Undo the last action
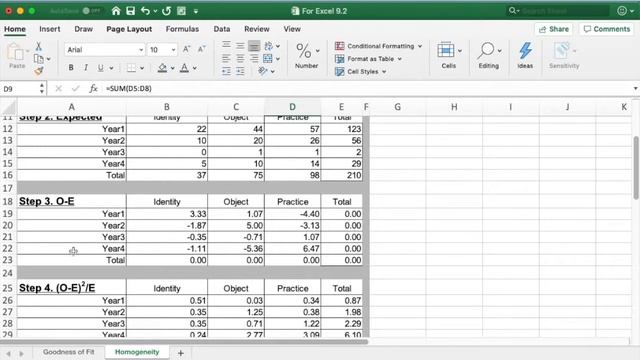This screenshot has height=360, width=640. pyautogui.click(x=145, y=11)
